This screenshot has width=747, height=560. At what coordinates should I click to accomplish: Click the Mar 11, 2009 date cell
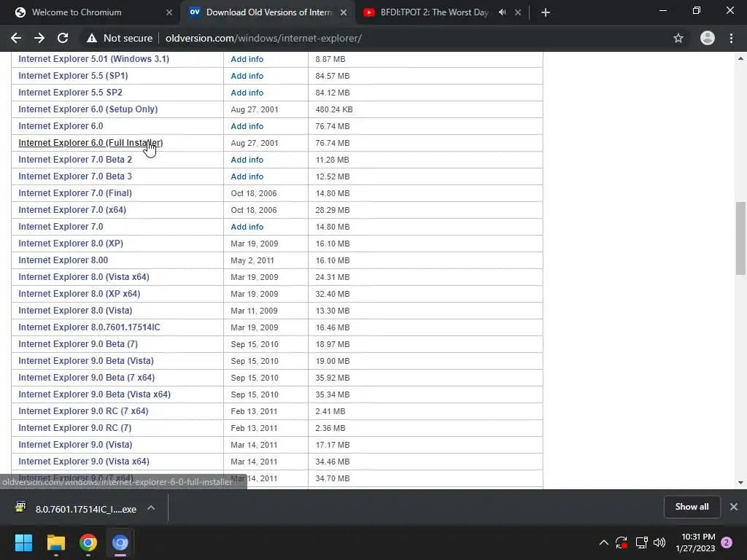(254, 311)
